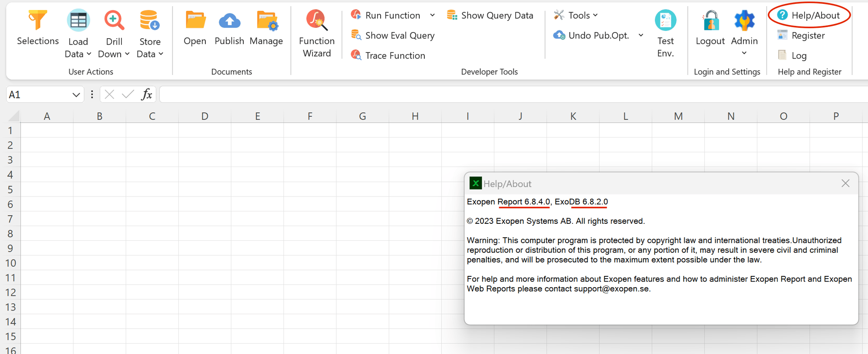868x354 pixels.
Task: Click the Drill Down magnifier icon
Action: [x=114, y=20]
